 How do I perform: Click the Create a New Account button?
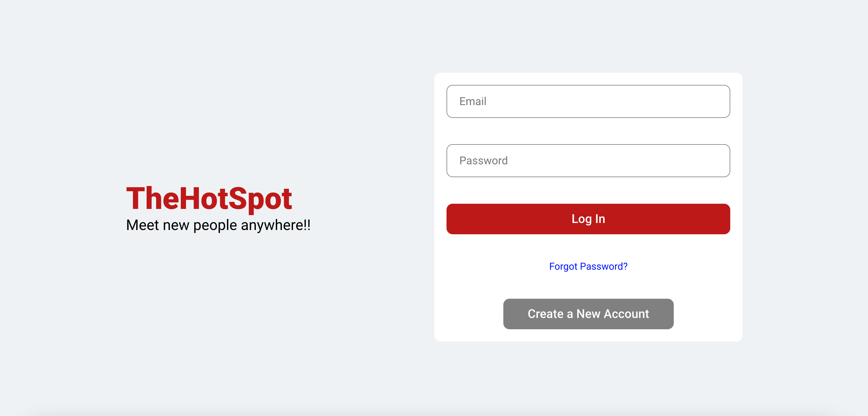588,314
